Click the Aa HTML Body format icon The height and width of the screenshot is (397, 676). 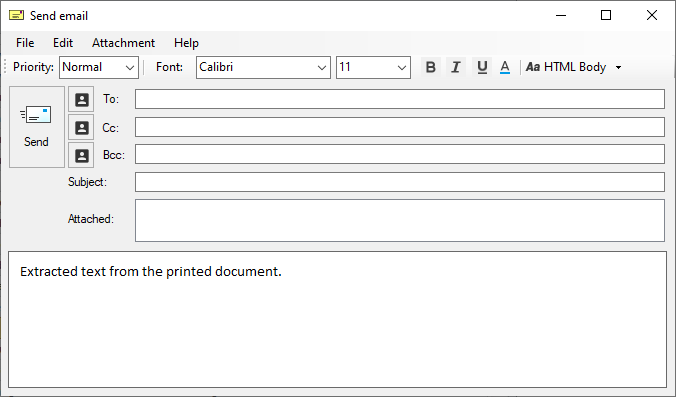533,67
